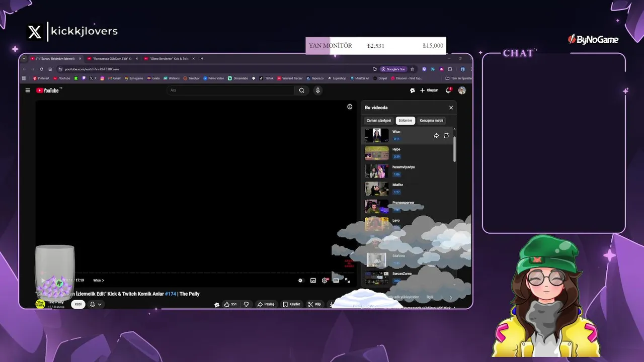644x362 pixels.
Task: Open the Pinterest bookmark
Action: tap(41, 78)
